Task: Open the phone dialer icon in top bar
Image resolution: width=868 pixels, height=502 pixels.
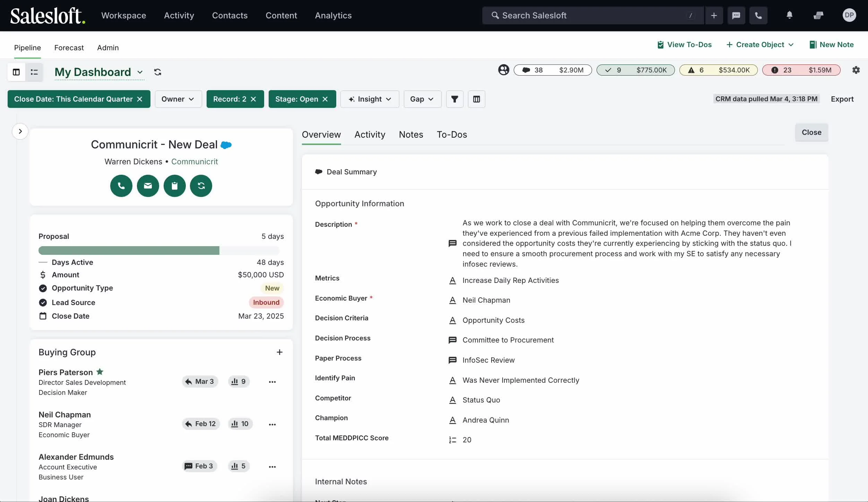Action: pyautogui.click(x=758, y=15)
